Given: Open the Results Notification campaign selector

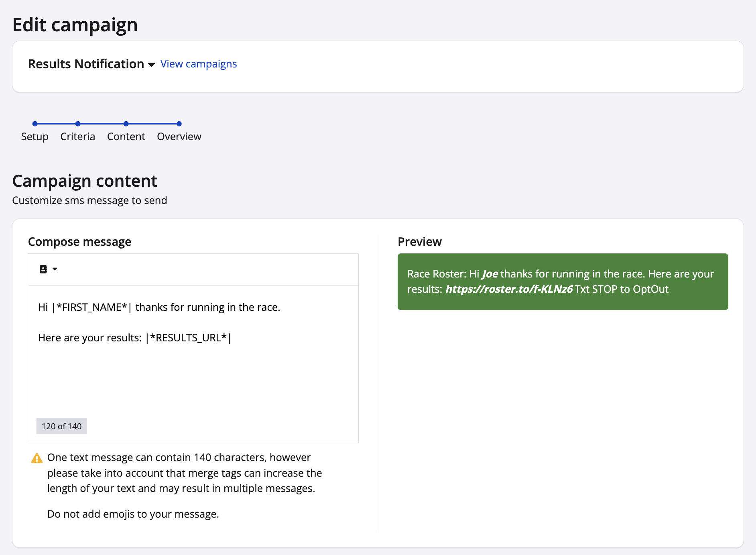Looking at the screenshot, I should (x=86, y=64).
